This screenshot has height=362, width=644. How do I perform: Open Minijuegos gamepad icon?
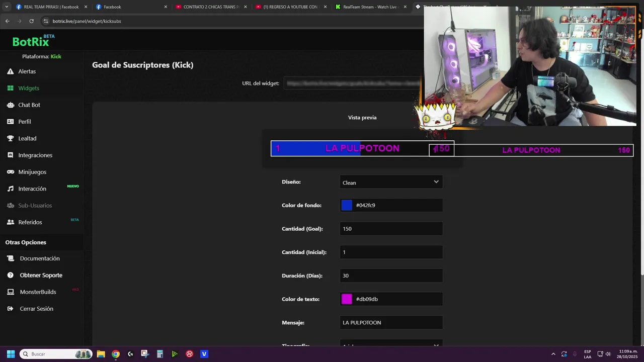point(10,172)
